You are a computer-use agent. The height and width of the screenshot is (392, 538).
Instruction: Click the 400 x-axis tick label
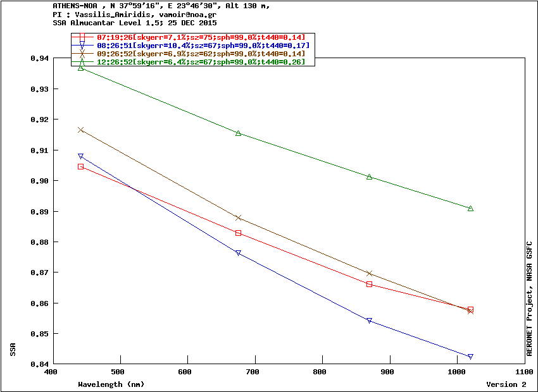tap(51, 372)
